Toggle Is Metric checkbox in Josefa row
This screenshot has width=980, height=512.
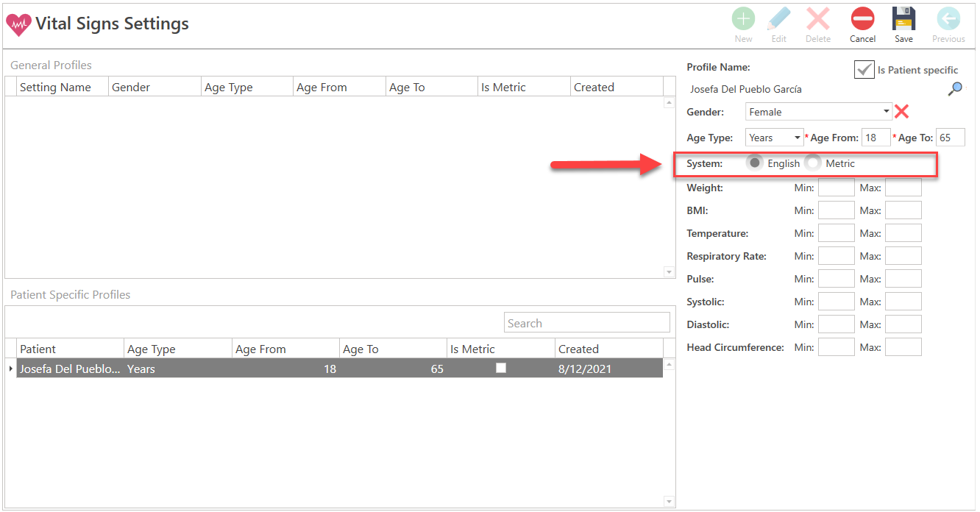point(501,368)
